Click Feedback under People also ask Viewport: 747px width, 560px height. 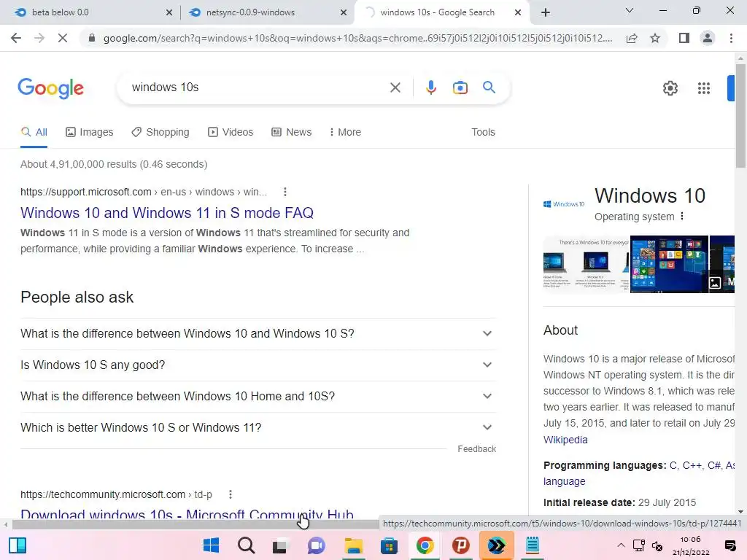[x=476, y=449]
